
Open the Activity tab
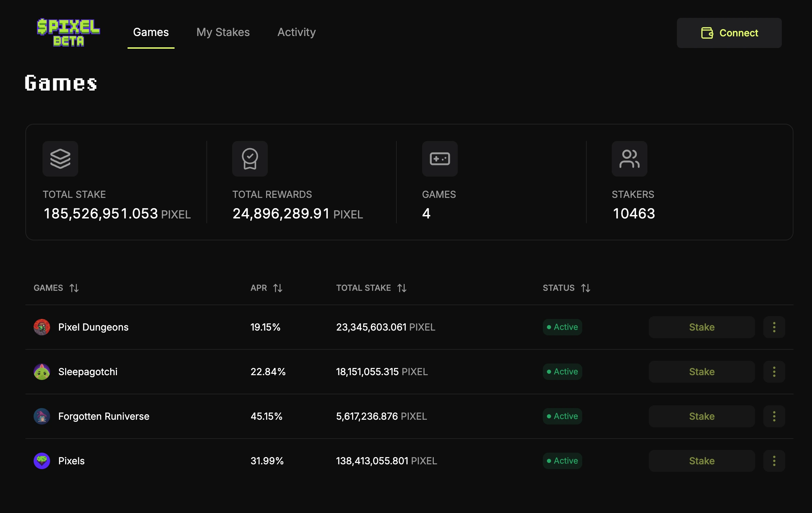pyautogui.click(x=296, y=32)
